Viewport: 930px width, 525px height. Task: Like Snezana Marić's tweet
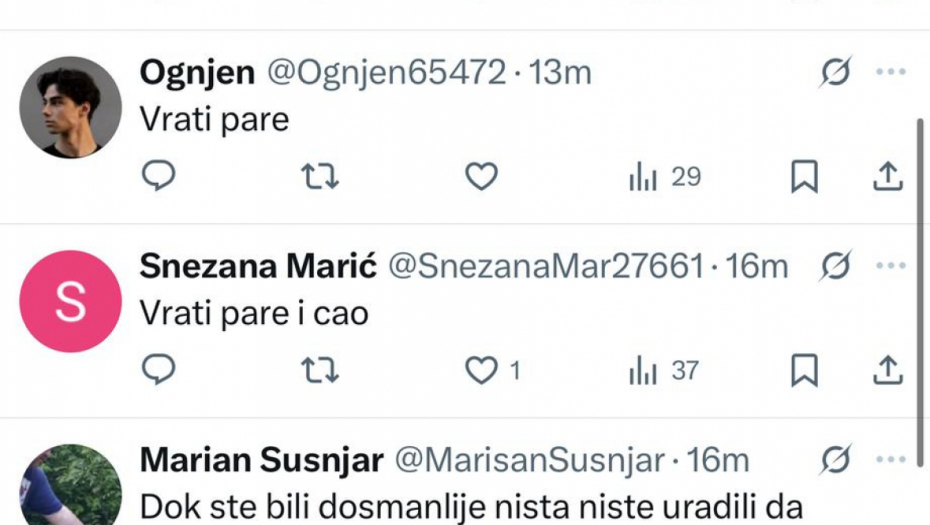pos(482,371)
